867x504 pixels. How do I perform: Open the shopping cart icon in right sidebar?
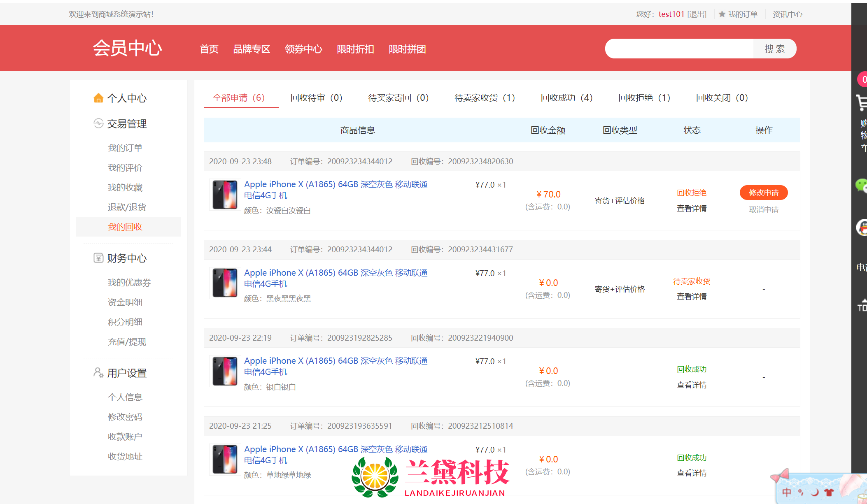[x=861, y=102]
